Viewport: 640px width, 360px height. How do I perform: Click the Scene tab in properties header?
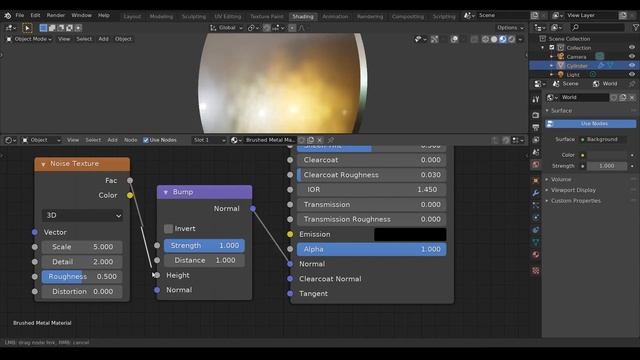566,84
